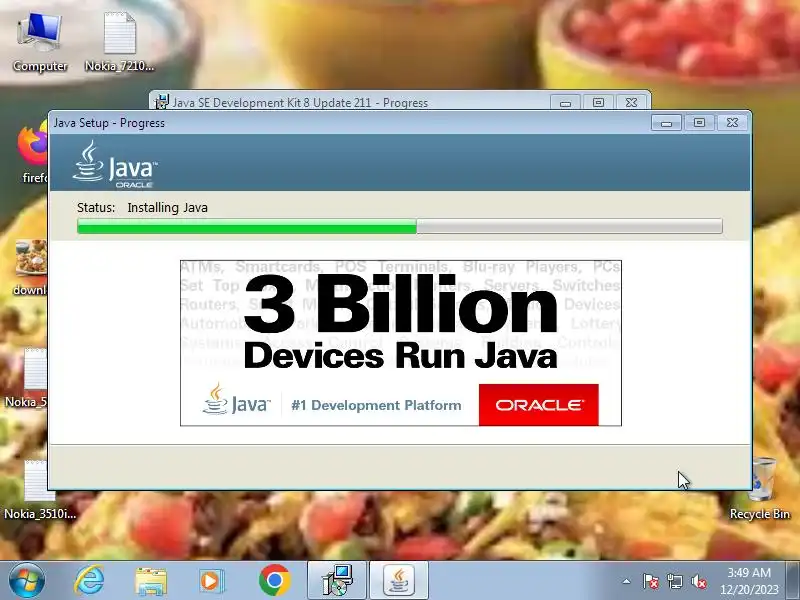Image resolution: width=800 pixels, height=600 pixels.
Task: Select the download image file on desktop
Action: [x=31, y=267]
